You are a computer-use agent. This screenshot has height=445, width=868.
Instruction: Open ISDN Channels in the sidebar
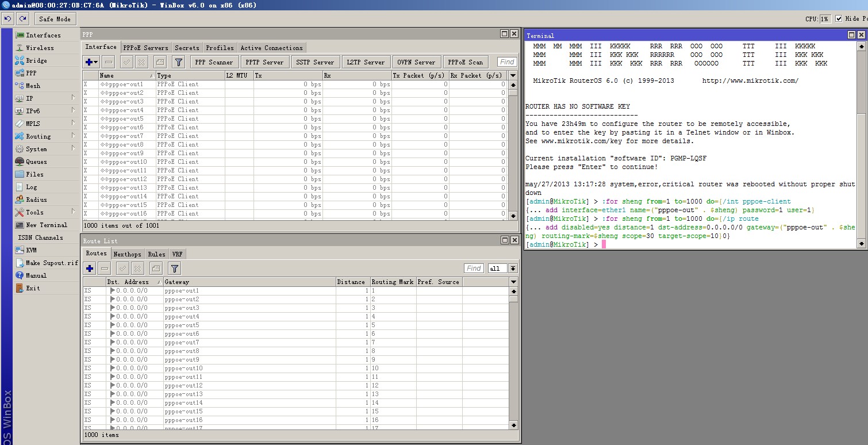(x=40, y=237)
